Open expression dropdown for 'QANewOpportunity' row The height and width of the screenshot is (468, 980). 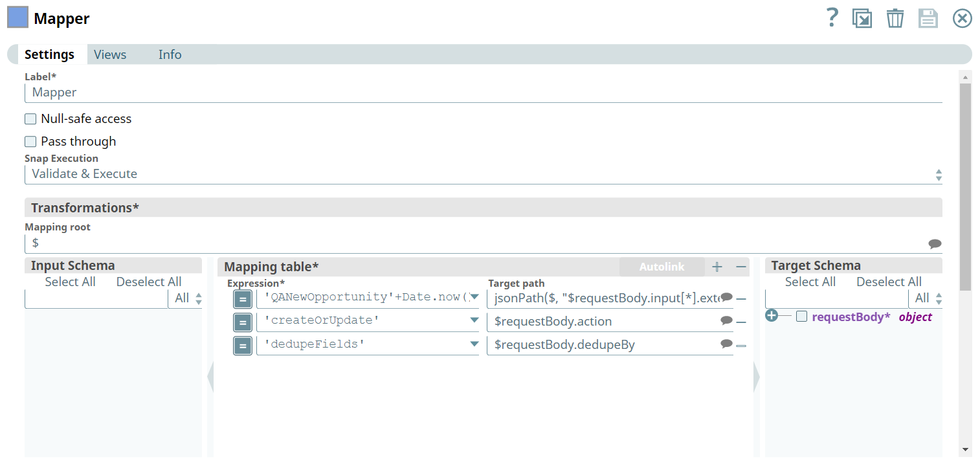[474, 297]
